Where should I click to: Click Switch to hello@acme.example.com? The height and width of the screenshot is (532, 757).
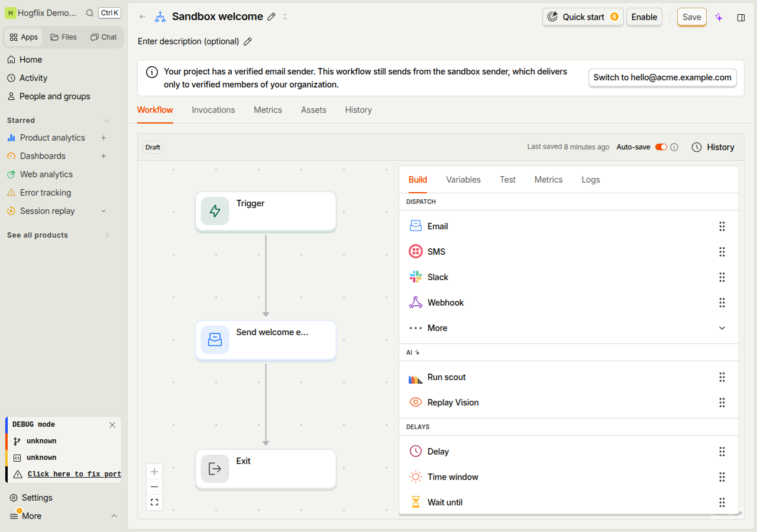662,77
